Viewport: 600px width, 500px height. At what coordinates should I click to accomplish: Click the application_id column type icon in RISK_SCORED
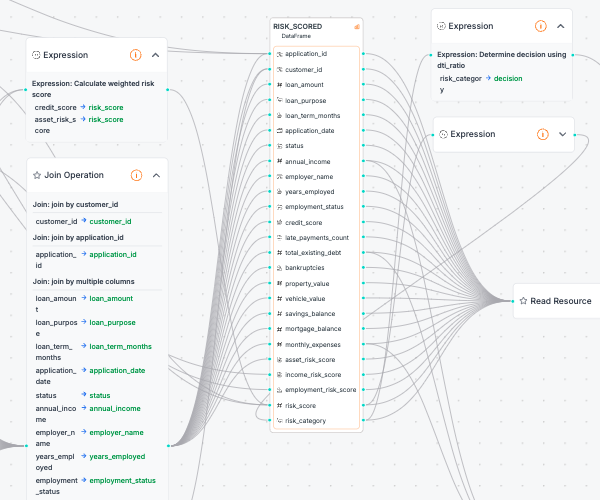coord(279,54)
